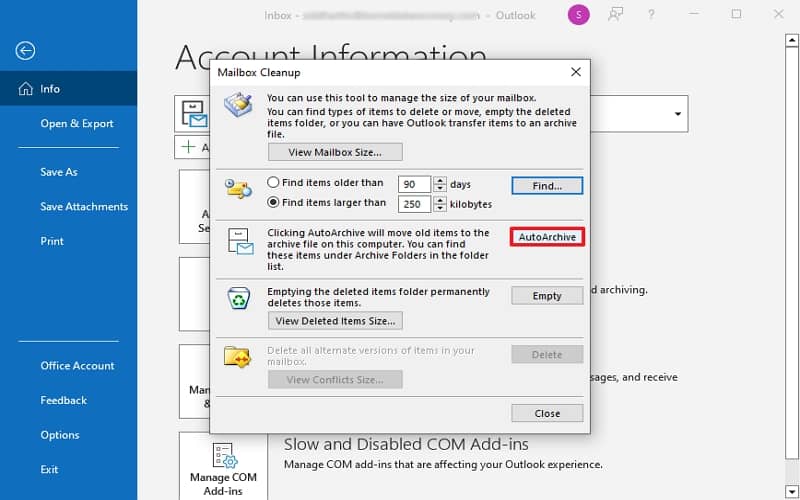Screen dimensions: 800x500
Task: Open the Coming Soon feedback icon
Action: tap(616, 14)
